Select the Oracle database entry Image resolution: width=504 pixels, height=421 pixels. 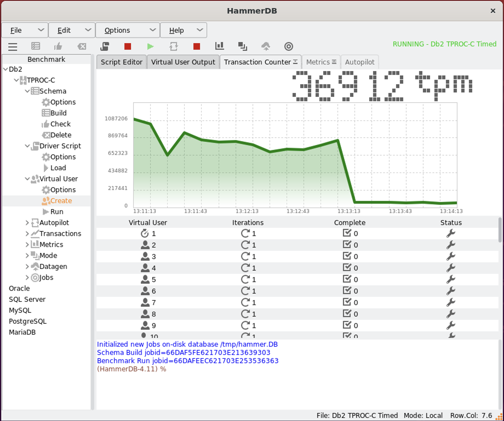19,288
